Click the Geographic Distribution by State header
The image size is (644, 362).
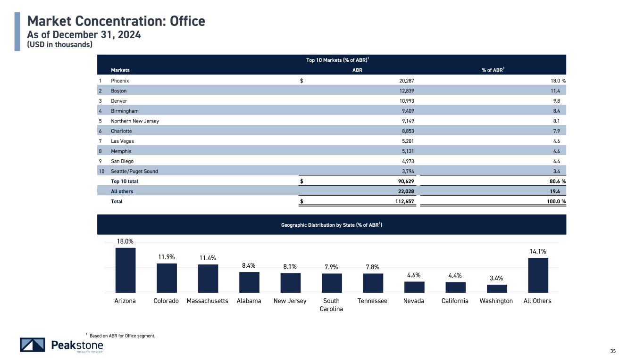click(331, 225)
